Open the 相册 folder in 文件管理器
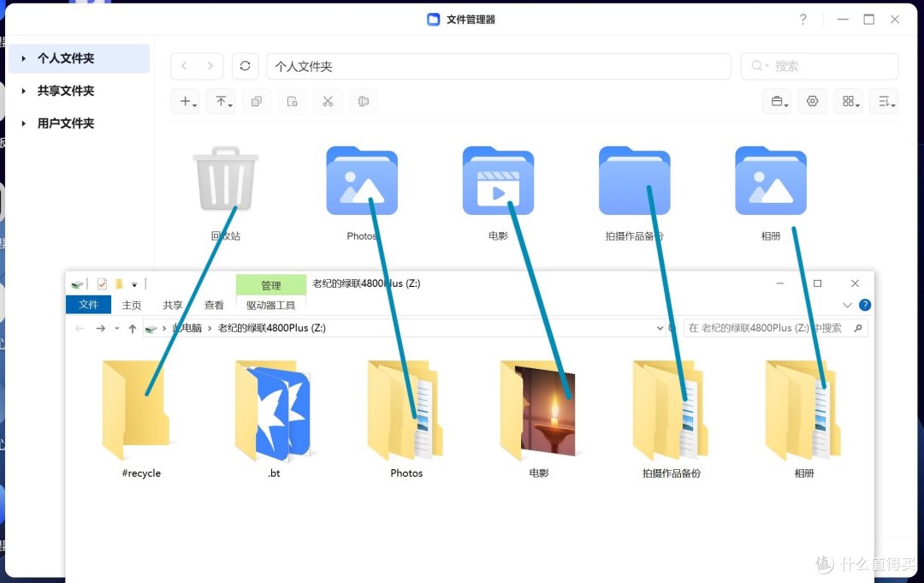Viewport: 924px width, 583px height. click(771, 181)
